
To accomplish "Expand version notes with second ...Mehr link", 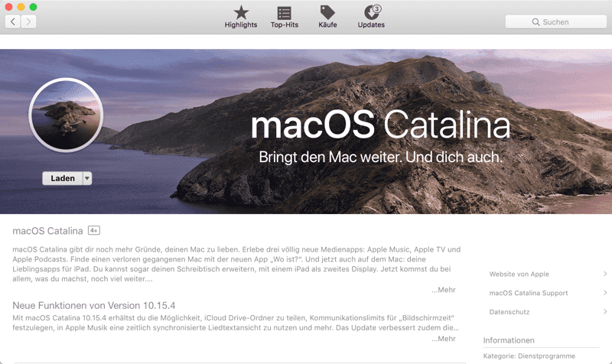I will pyautogui.click(x=444, y=339).
